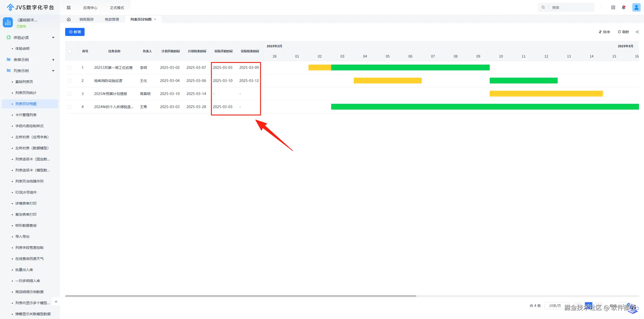Toggle the select-all header checkbox
The width and height of the screenshot is (644, 319).
coord(70,51)
